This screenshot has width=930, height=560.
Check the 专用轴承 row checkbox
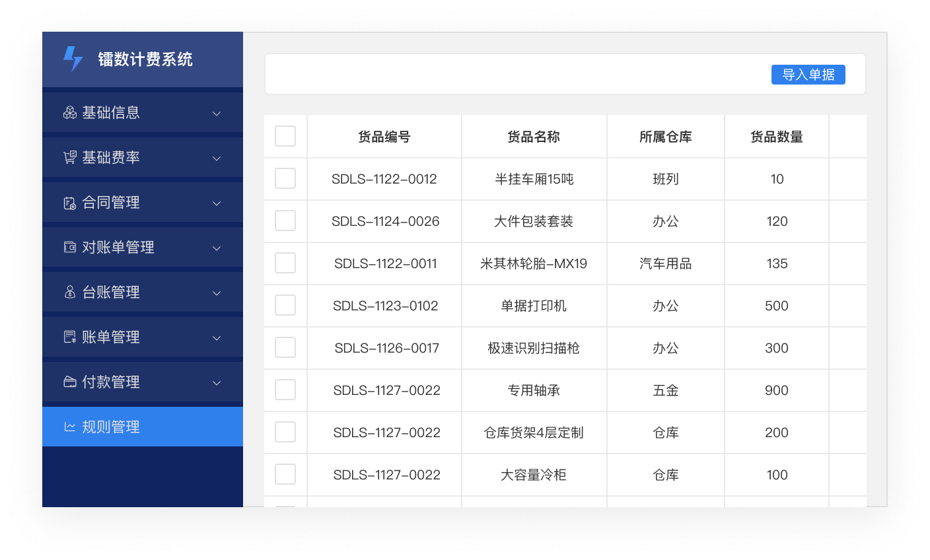coord(285,390)
